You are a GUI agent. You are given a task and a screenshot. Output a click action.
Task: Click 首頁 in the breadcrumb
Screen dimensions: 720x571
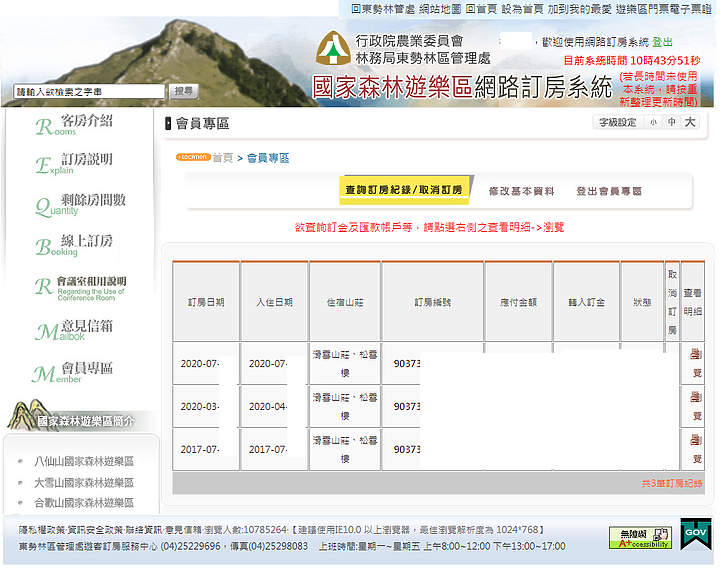click(x=223, y=158)
